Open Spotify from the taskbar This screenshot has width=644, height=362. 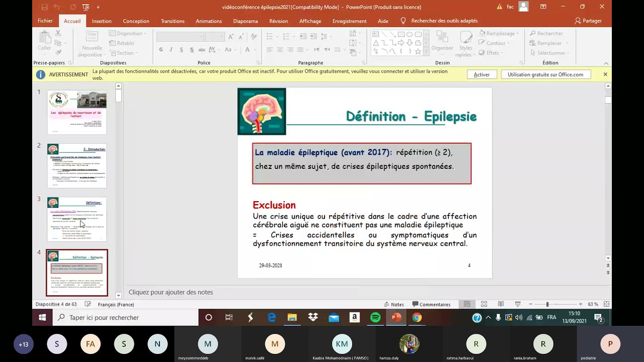click(375, 317)
